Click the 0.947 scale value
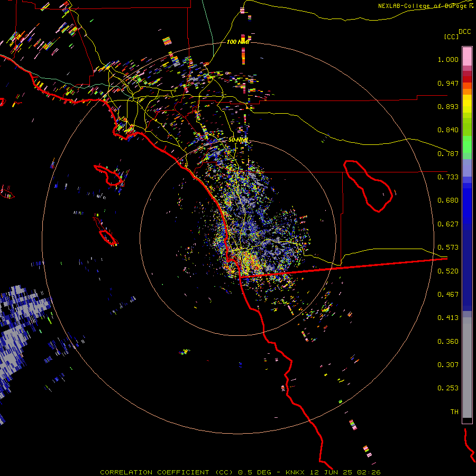 click(448, 83)
